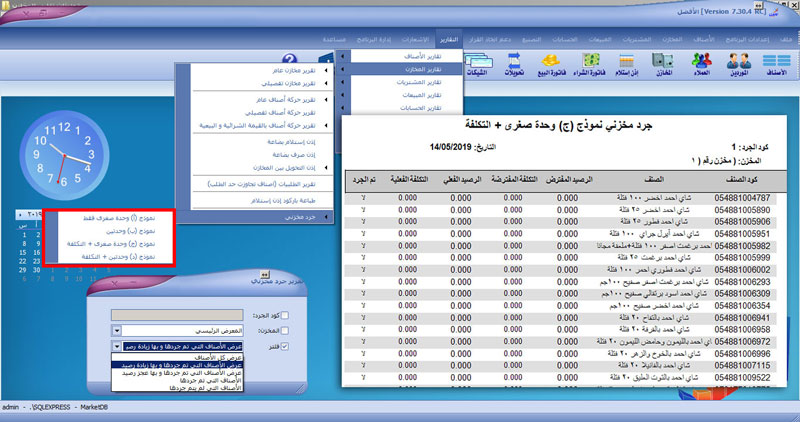
Task: Open the الحسابات menu in menu bar
Action: click(x=564, y=39)
